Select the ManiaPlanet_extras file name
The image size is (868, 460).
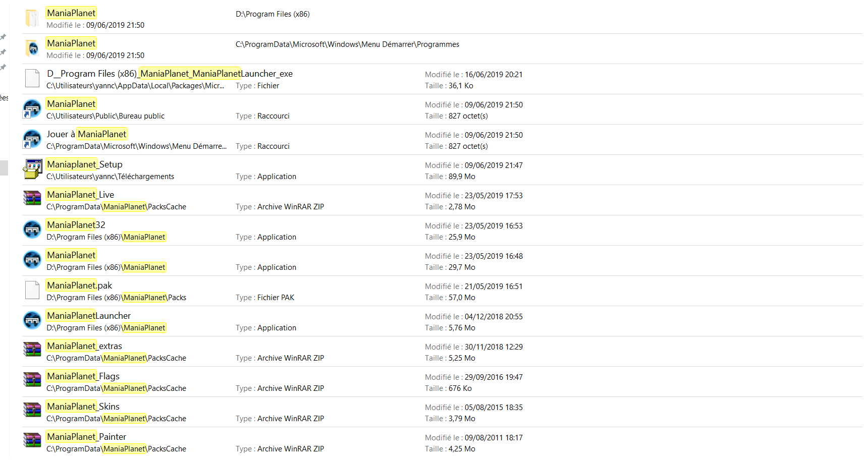(x=84, y=346)
